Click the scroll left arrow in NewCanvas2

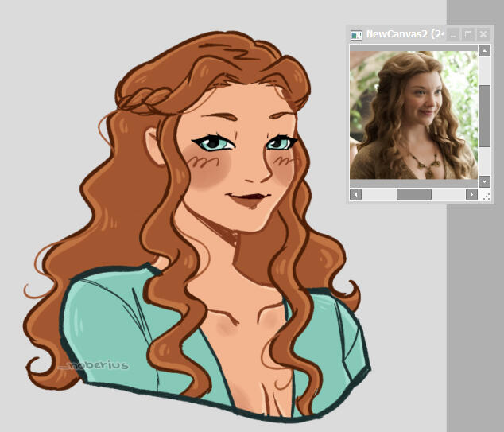tap(355, 194)
